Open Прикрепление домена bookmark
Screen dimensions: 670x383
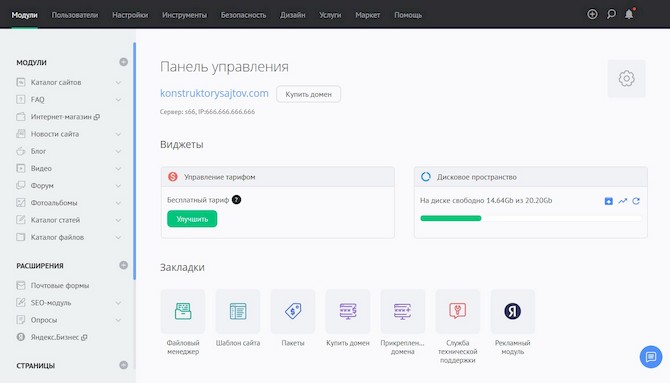click(403, 311)
